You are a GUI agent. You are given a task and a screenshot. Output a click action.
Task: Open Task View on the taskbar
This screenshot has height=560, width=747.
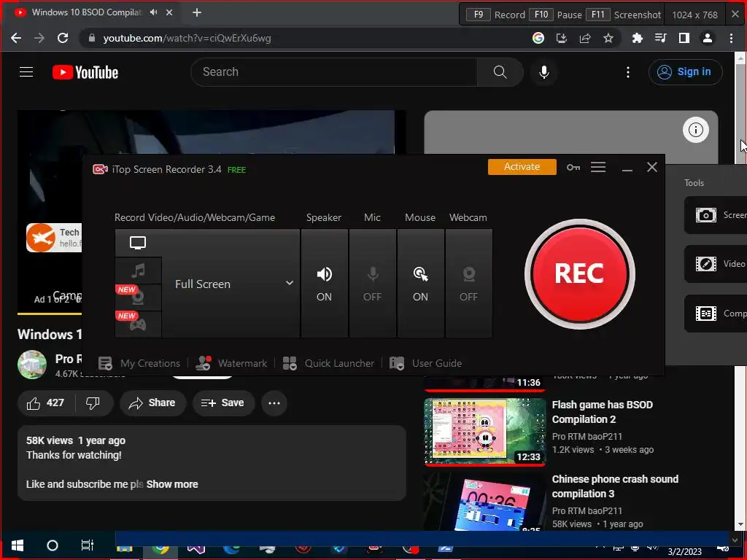pos(88,545)
